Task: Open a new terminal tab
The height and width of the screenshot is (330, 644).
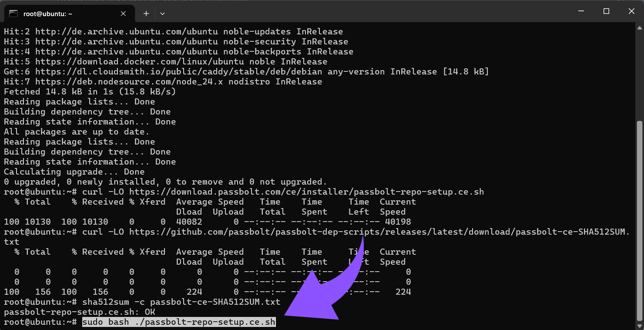Action: [146, 13]
